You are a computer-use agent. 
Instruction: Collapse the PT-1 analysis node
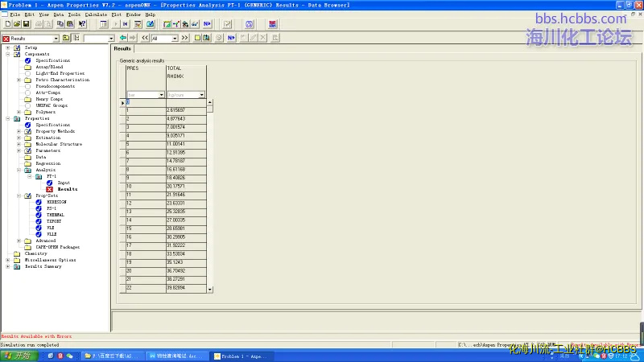point(29,176)
